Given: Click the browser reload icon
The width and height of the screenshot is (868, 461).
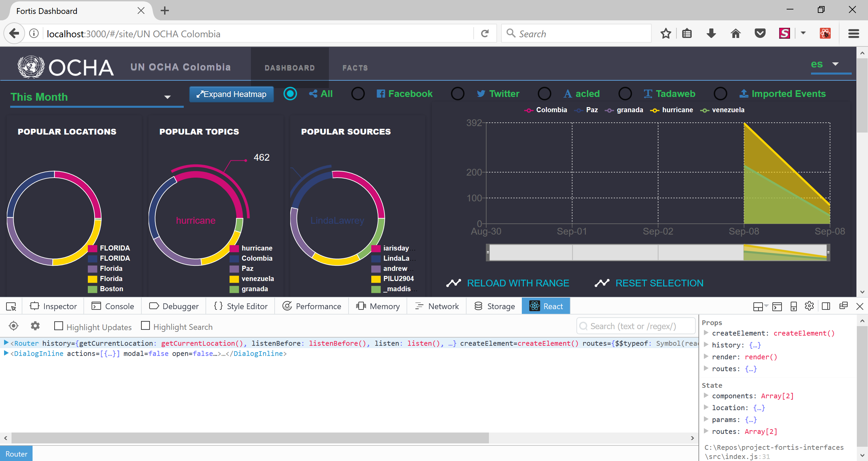Looking at the screenshot, I should click(x=485, y=34).
